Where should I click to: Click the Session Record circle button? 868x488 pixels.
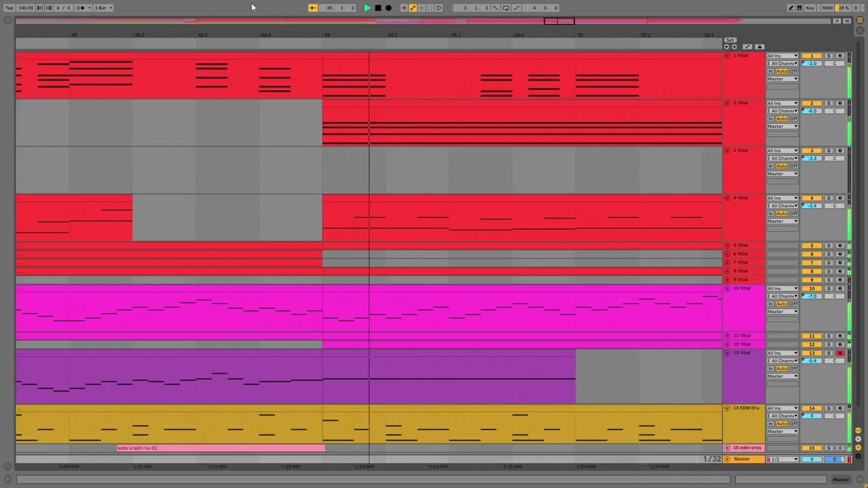439,8
